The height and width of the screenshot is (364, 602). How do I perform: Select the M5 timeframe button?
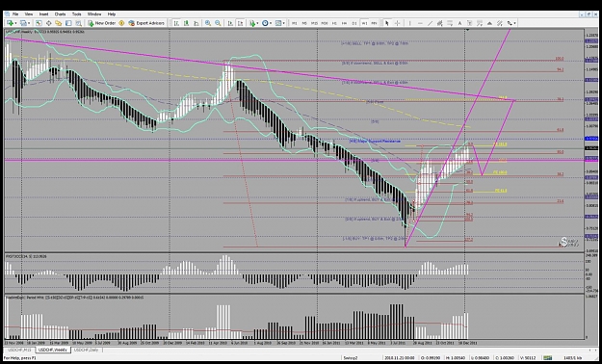coord(304,23)
